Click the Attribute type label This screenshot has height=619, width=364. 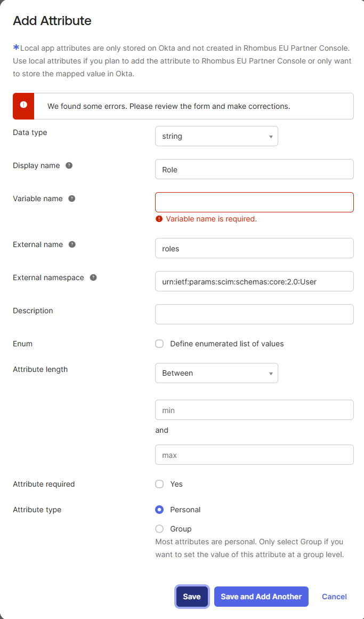click(37, 510)
